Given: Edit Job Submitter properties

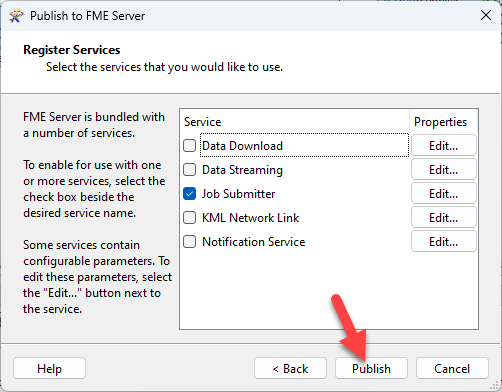Looking at the screenshot, I should (444, 193).
